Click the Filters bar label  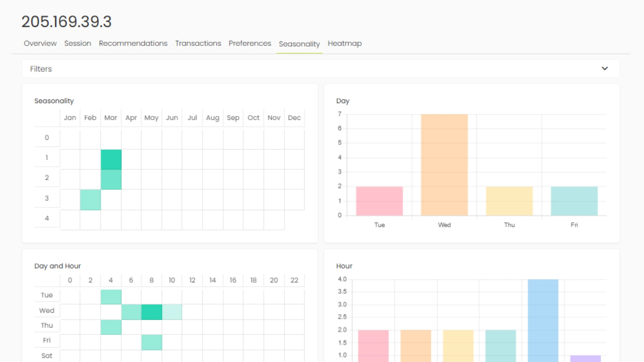coord(41,69)
